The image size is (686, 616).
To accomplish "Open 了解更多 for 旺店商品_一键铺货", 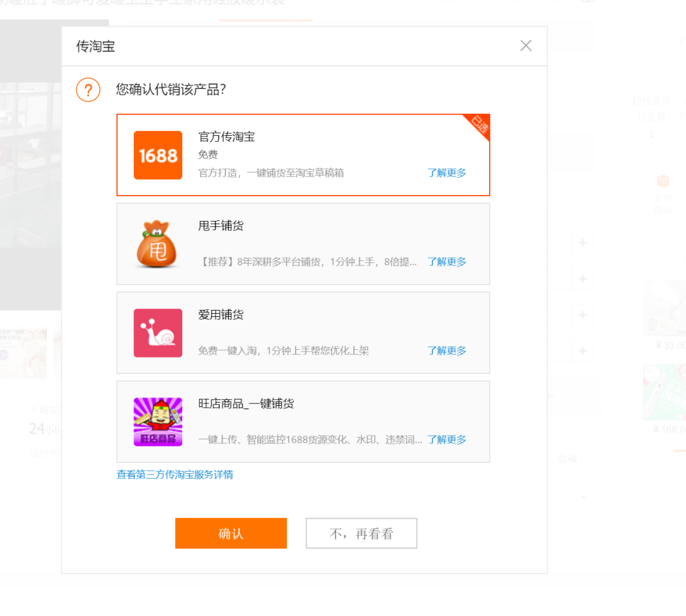I will tap(447, 439).
